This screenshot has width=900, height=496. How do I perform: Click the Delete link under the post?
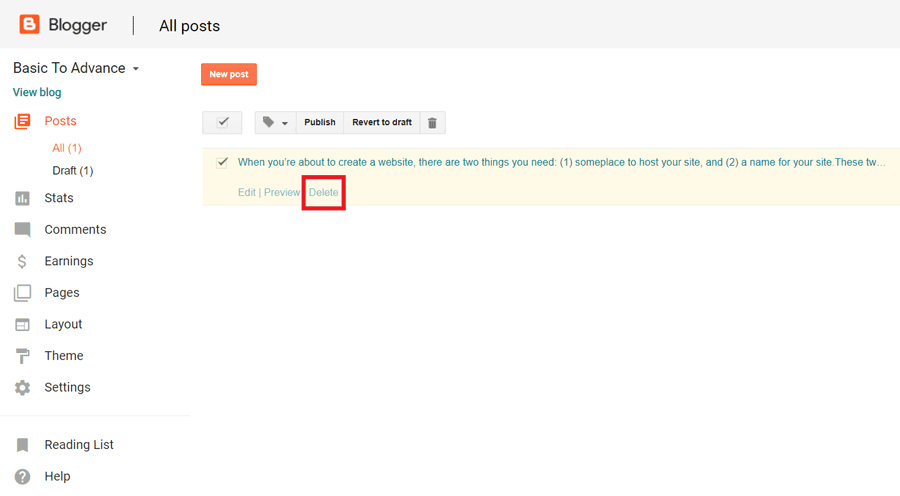324,192
